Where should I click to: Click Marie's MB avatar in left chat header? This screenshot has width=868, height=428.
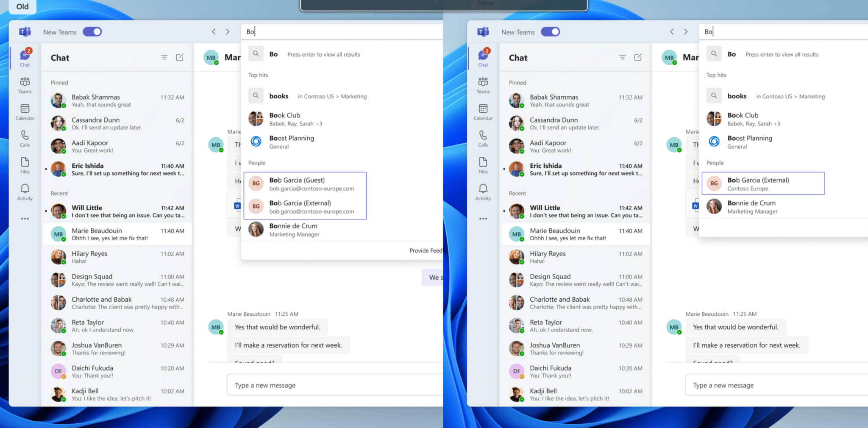[x=211, y=58]
